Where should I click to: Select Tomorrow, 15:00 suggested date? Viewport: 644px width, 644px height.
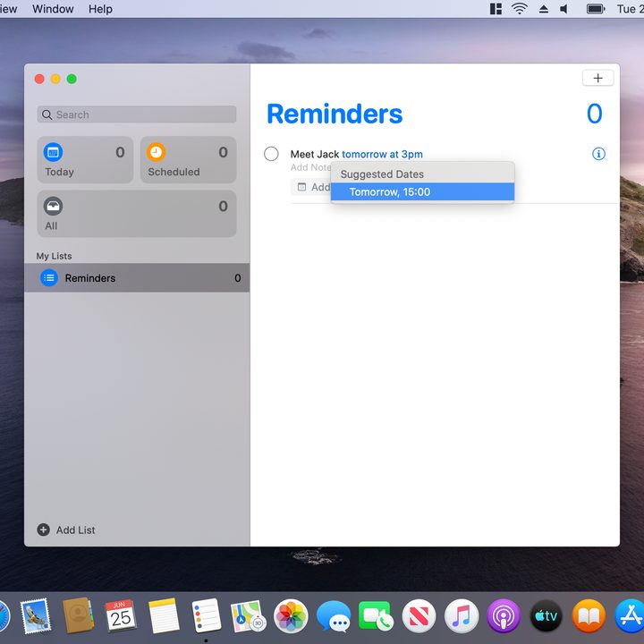point(422,191)
